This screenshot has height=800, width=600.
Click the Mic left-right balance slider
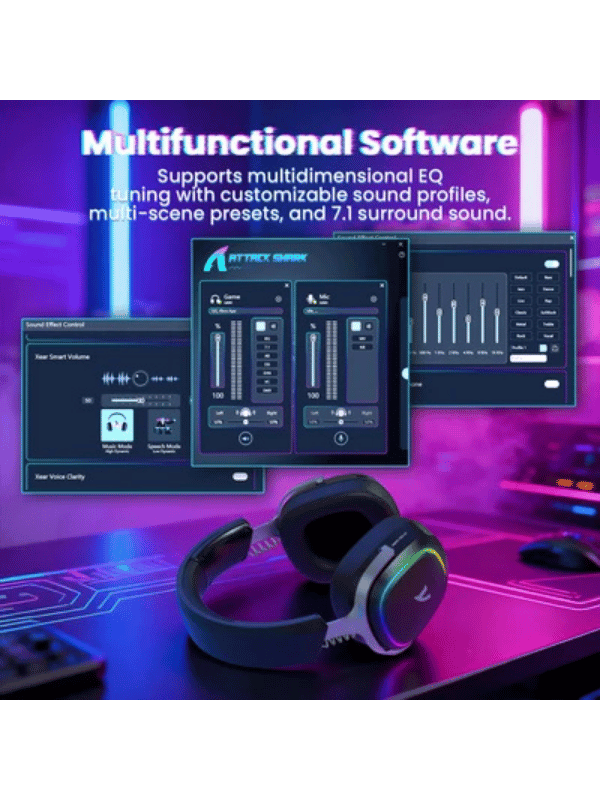(x=341, y=421)
